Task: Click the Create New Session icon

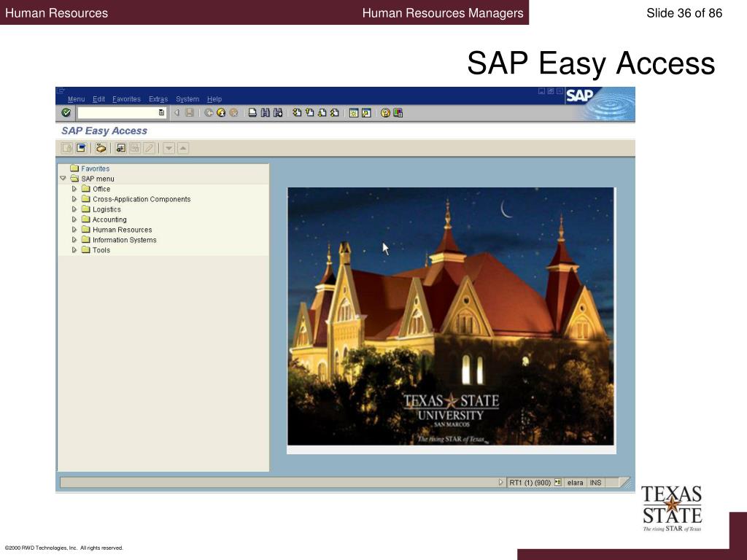Action: [354, 113]
